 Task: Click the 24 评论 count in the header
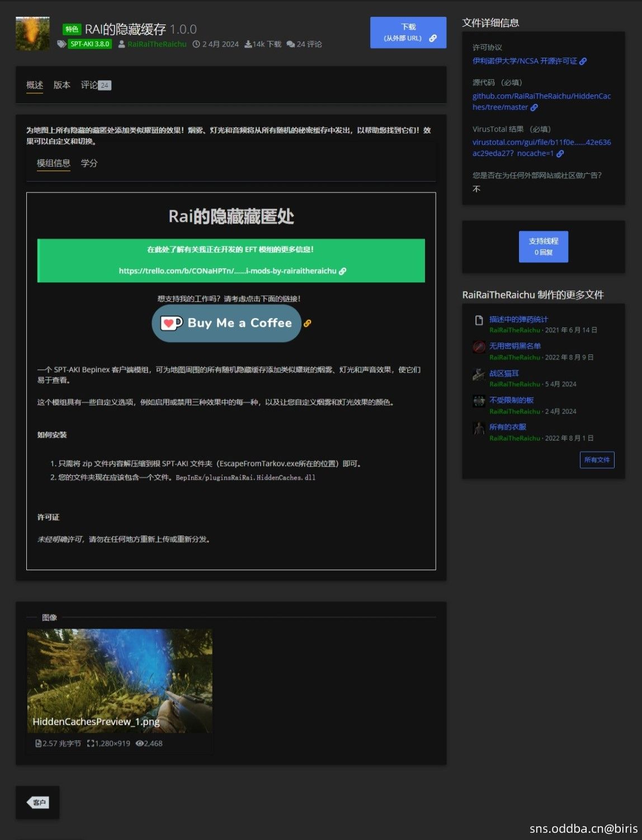(309, 44)
